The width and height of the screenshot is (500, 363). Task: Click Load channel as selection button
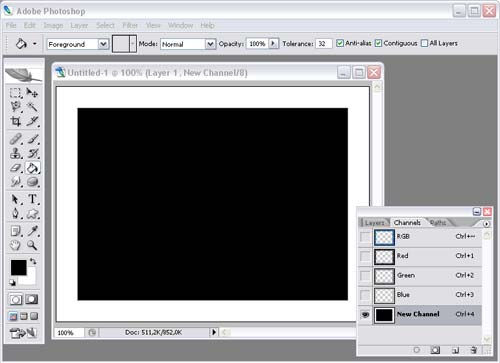click(x=417, y=350)
